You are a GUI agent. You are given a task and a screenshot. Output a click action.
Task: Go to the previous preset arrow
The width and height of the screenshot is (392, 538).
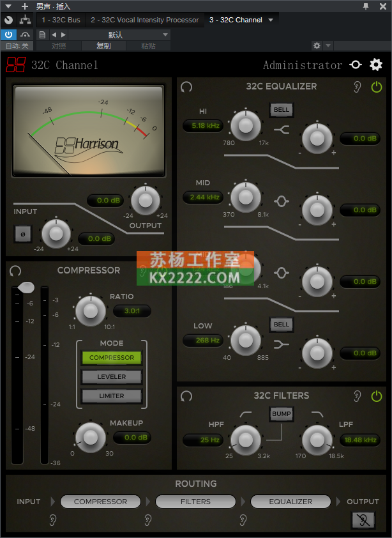click(x=54, y=35)
